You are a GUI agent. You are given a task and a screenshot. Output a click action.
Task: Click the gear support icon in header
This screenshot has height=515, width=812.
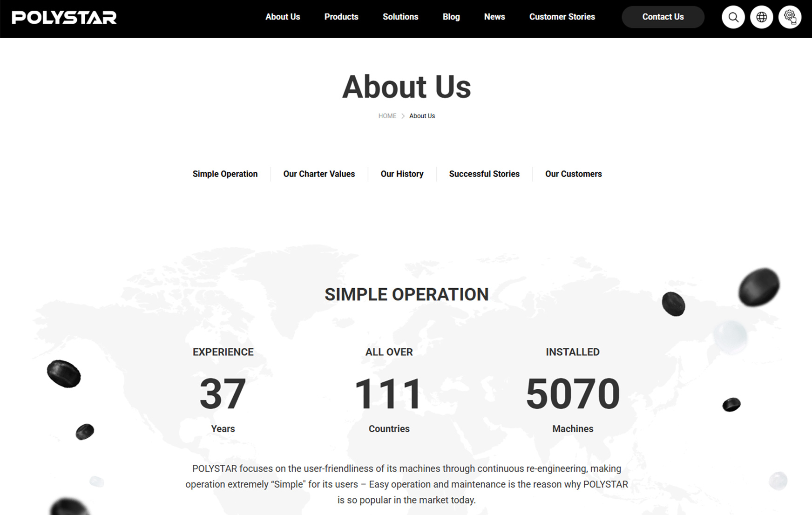point(790,17)
